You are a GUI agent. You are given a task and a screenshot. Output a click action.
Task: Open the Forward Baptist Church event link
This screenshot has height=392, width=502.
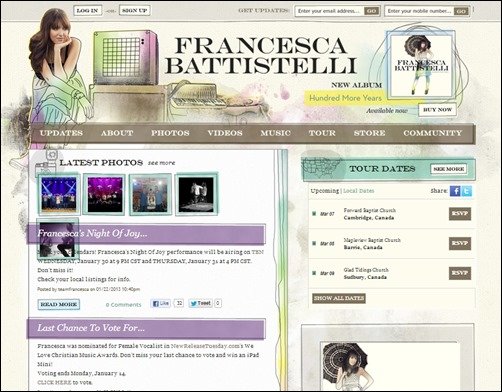coord(370,210)
